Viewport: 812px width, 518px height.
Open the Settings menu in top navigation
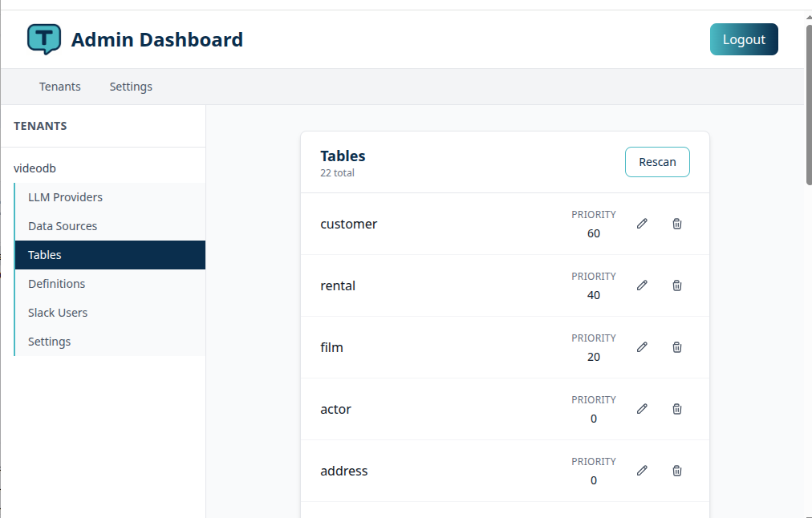[x=131, y=86]
